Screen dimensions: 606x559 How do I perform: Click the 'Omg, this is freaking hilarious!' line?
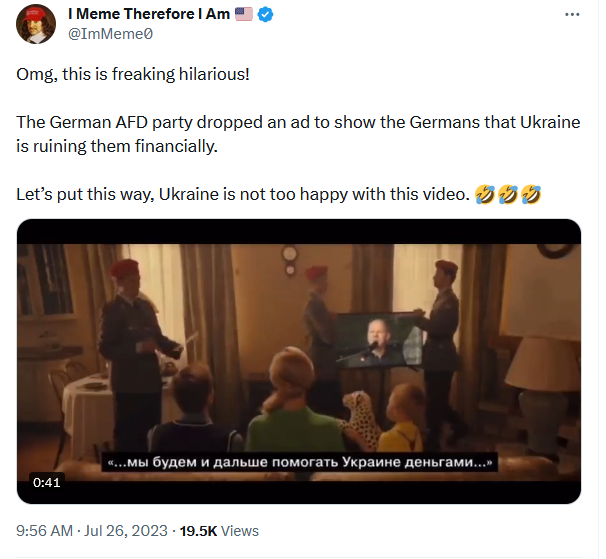[133, 74]
